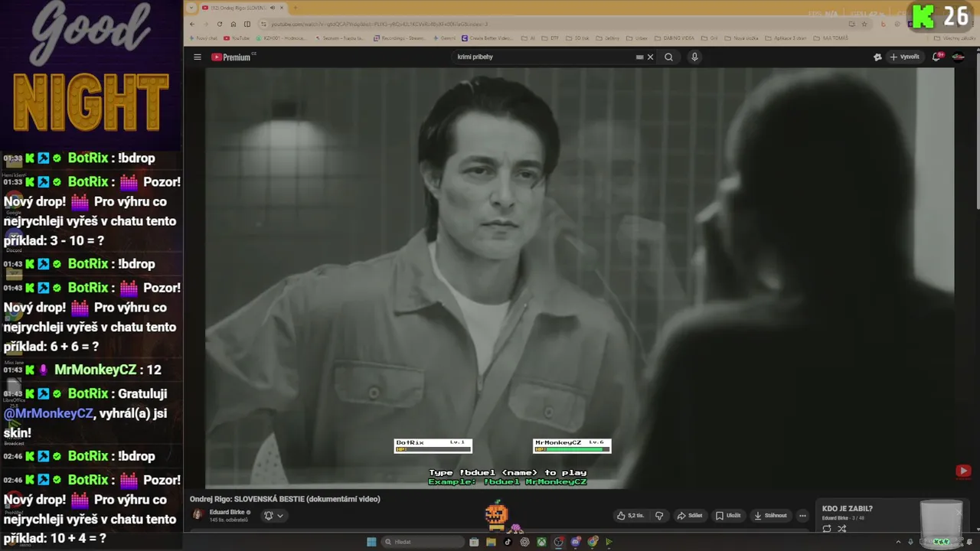
Task: Click the @MrMonkeyCZ mention in chat
Action: pyautogui.click(x=48, y=413)
